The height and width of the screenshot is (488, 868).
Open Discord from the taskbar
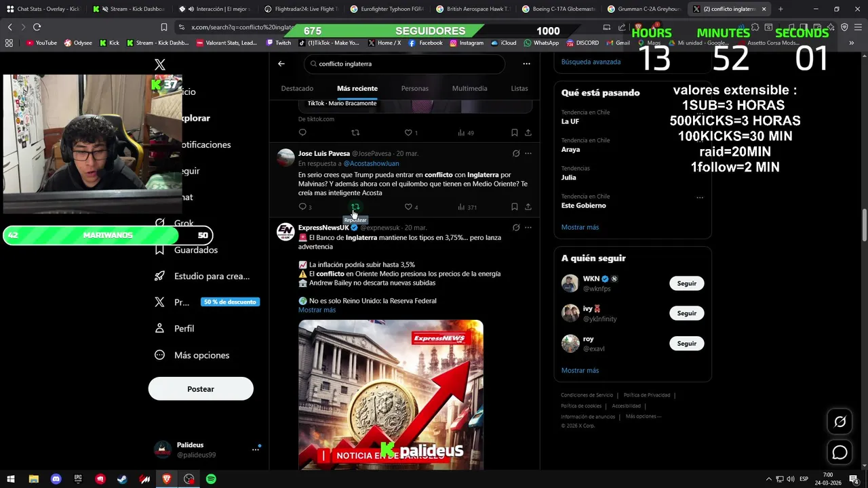point(56,479)
